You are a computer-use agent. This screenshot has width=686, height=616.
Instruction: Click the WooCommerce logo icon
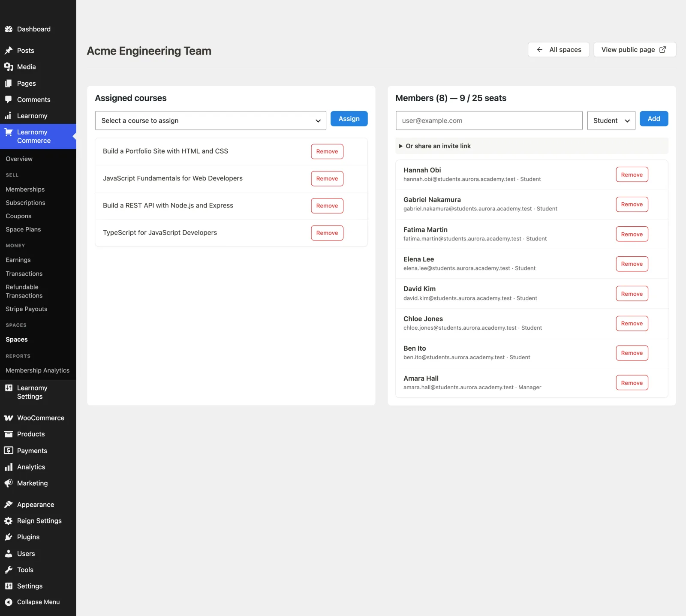9,418
